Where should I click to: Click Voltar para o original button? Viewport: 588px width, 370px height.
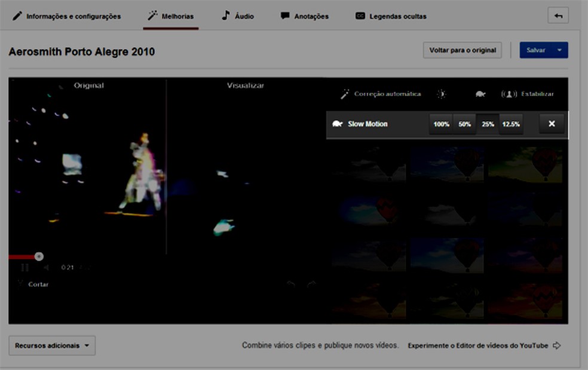pos(463,50)
